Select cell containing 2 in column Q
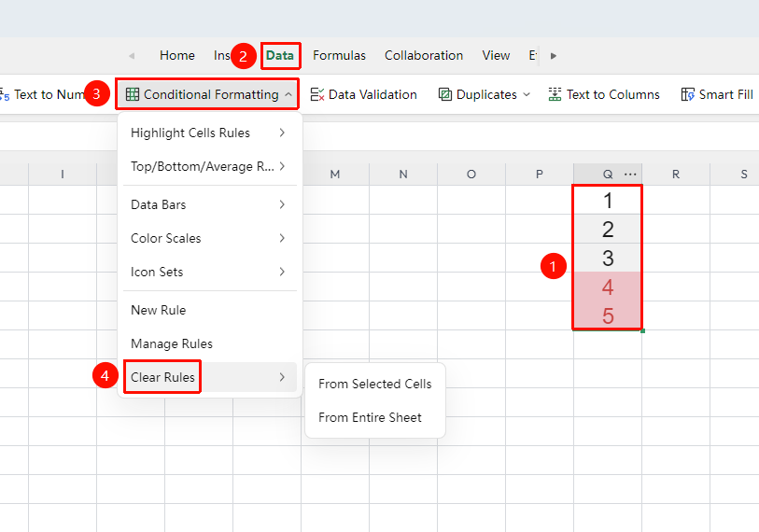The height and width of the screenshot is (532, 759). pos(608,229)
